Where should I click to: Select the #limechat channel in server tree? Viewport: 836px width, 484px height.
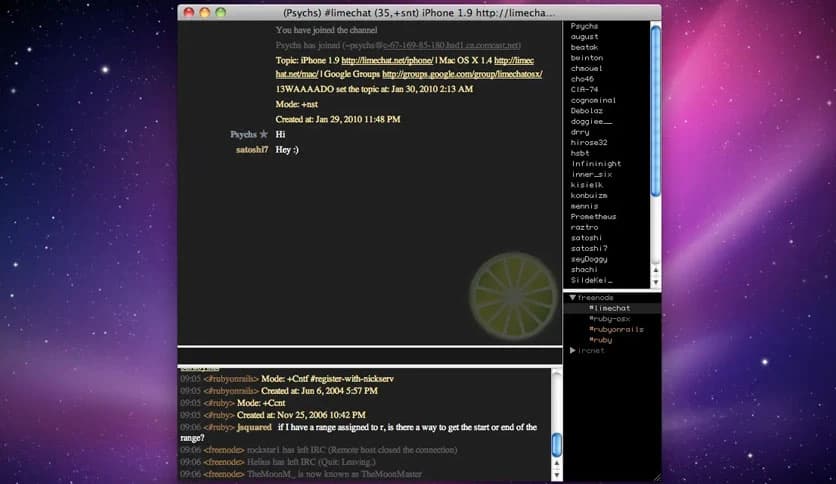point(609,308)
